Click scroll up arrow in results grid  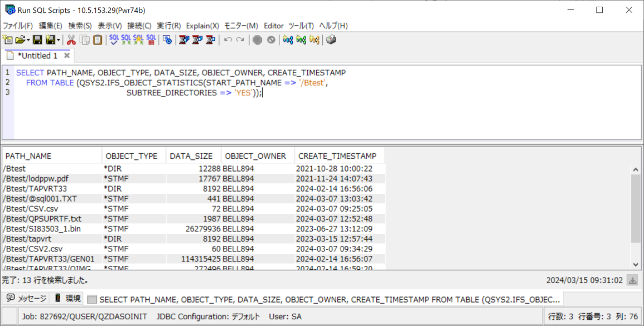pyautogui.click(x=636, y=169)
